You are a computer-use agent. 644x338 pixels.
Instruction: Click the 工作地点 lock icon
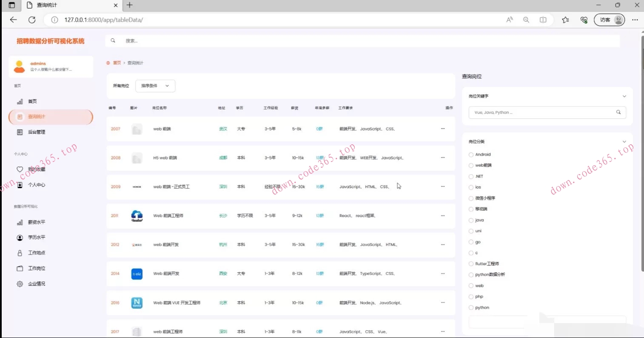click(x=20, y=253)
